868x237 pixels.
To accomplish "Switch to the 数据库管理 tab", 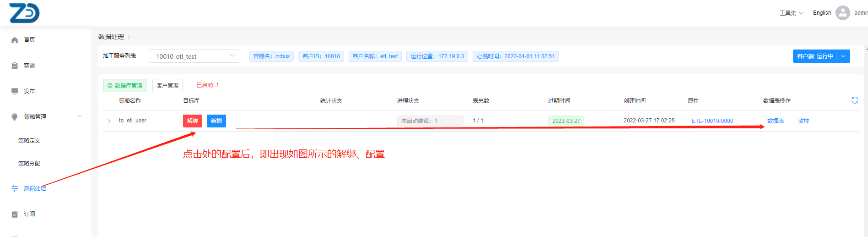I will (124, 86).
